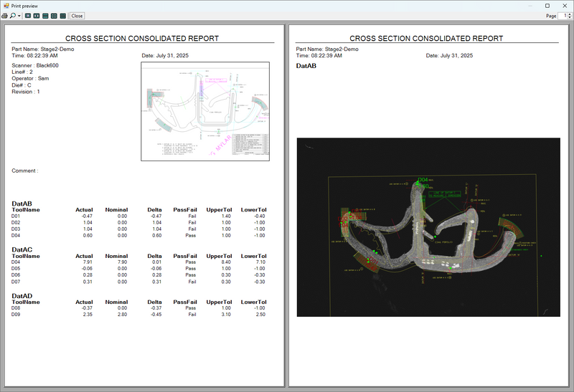Switch to three pages view layout
The height and width of the screenshot is (392, 574).
tap(45, 15)
